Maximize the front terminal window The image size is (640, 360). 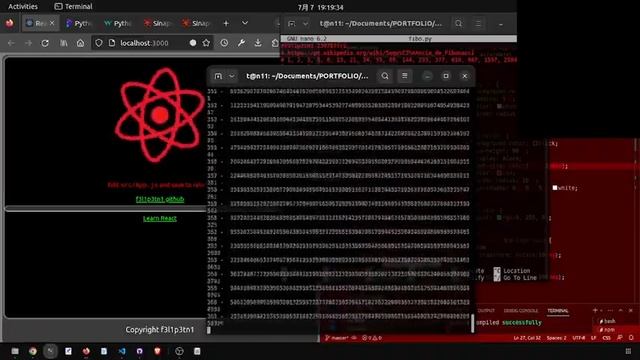pos(446,76)
